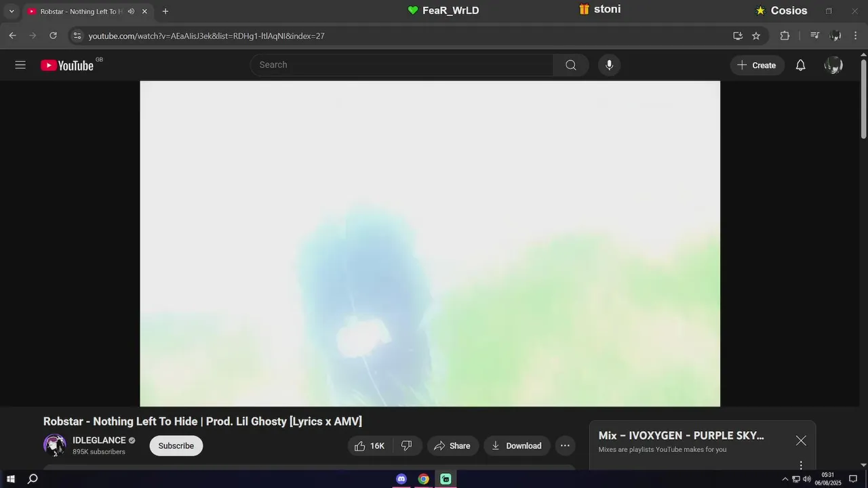Open the network icon in tray

click(796, 479)
